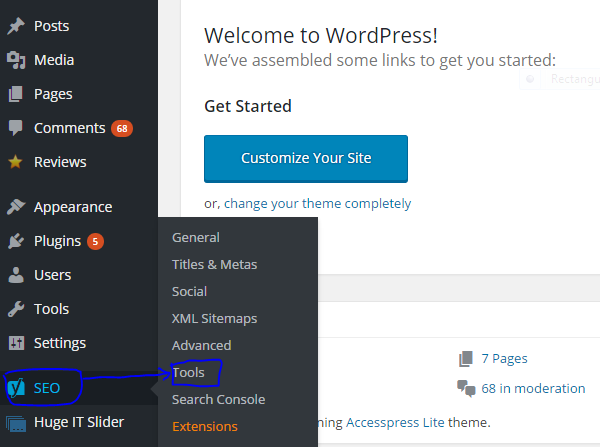Open Settings from the sidebar

[60, 343]
